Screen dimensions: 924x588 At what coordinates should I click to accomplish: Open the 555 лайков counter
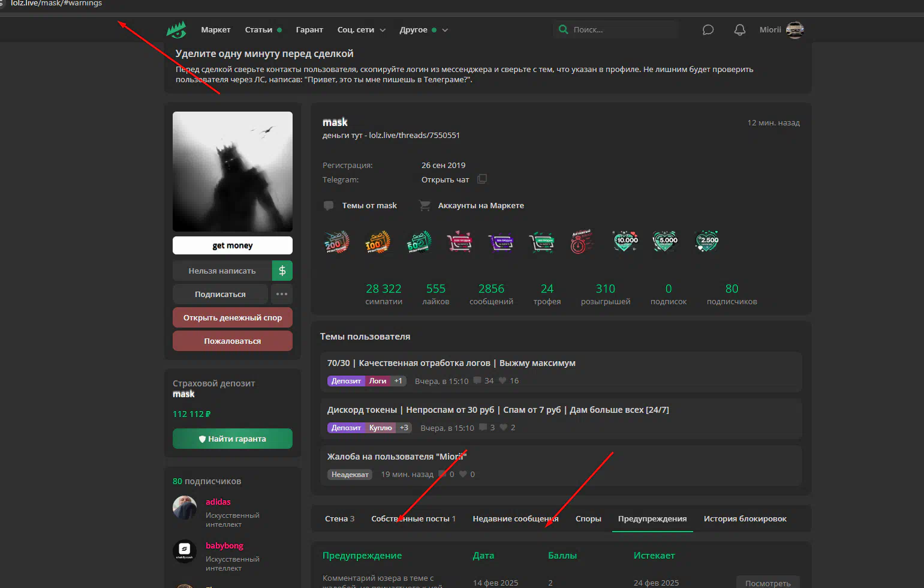(x=436, y=294)
